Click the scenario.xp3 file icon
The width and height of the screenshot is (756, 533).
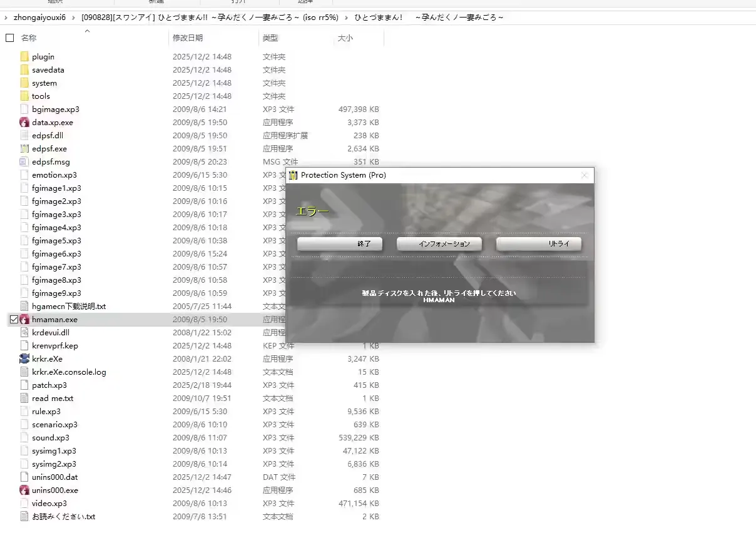24,424
